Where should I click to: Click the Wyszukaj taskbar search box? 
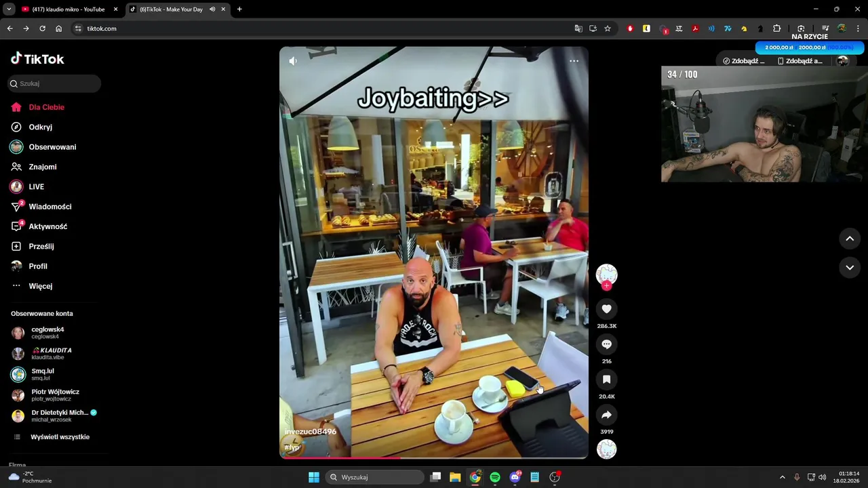pos(374,477)
